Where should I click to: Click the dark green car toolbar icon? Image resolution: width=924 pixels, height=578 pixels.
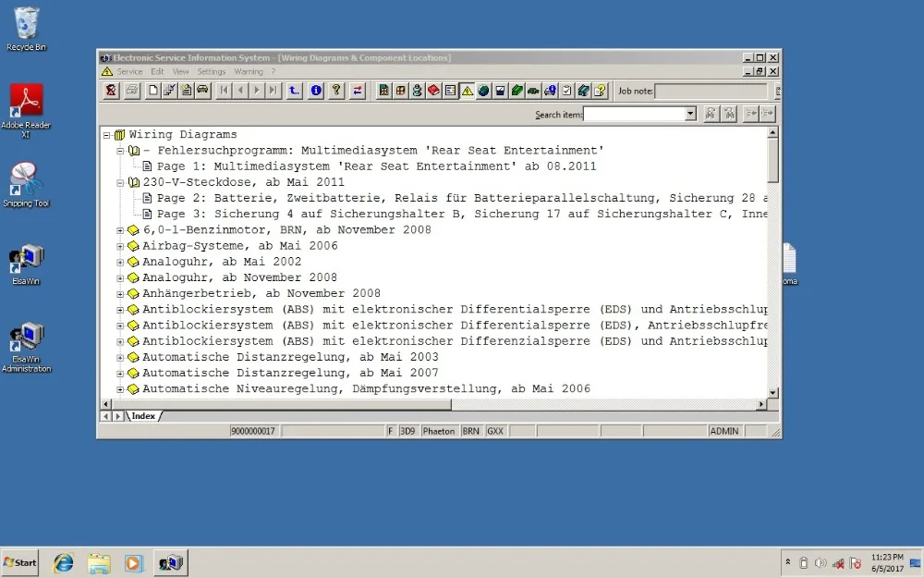pos(533,91)
